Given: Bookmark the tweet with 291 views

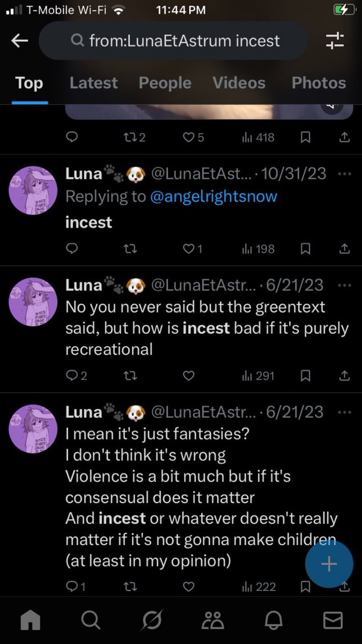Looking at the screenshot, I should (x=305, y=376).
